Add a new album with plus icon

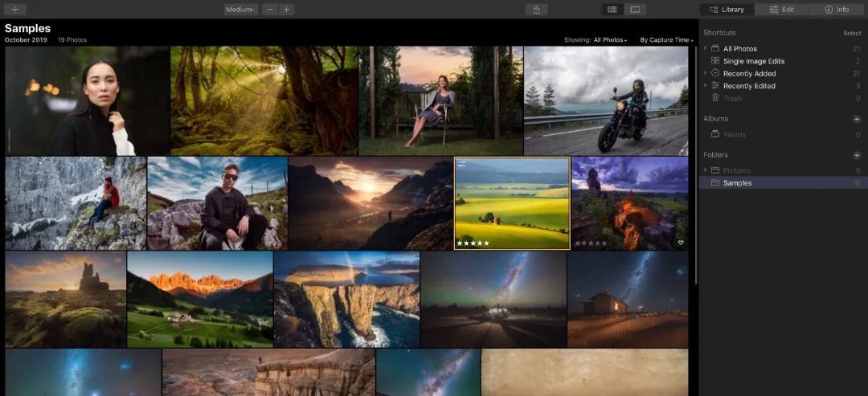tap(857, 119)
